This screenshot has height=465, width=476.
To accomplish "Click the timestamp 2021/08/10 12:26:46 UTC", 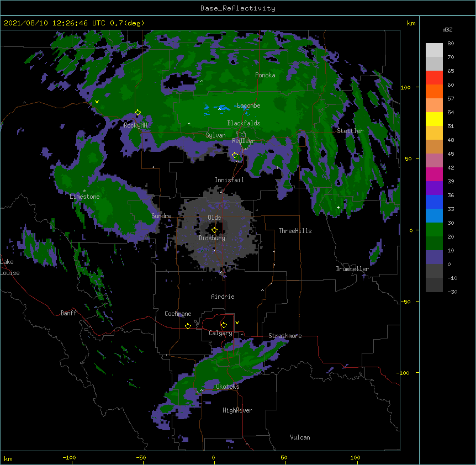I will 54,23.
